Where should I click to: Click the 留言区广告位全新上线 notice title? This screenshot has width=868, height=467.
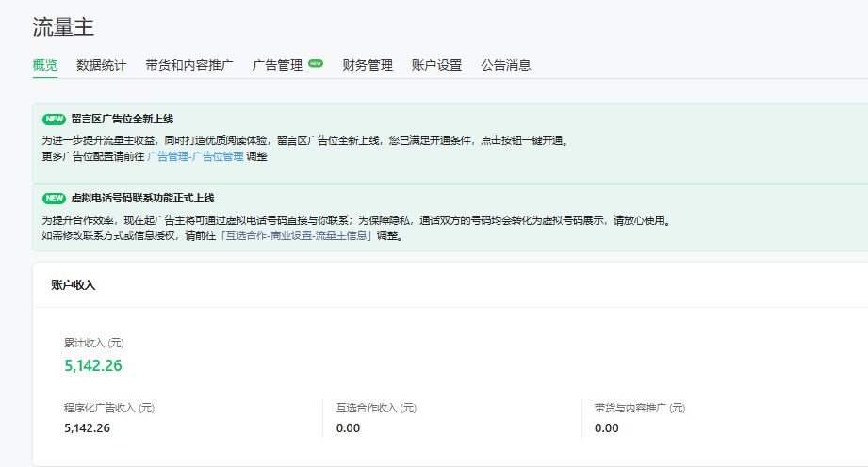tap(122, 120)
